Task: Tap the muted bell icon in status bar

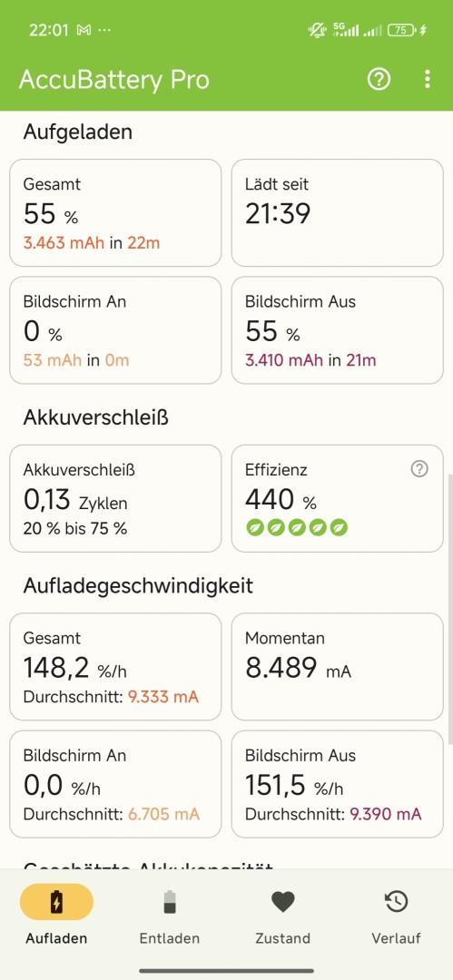Action: (317, 30)
